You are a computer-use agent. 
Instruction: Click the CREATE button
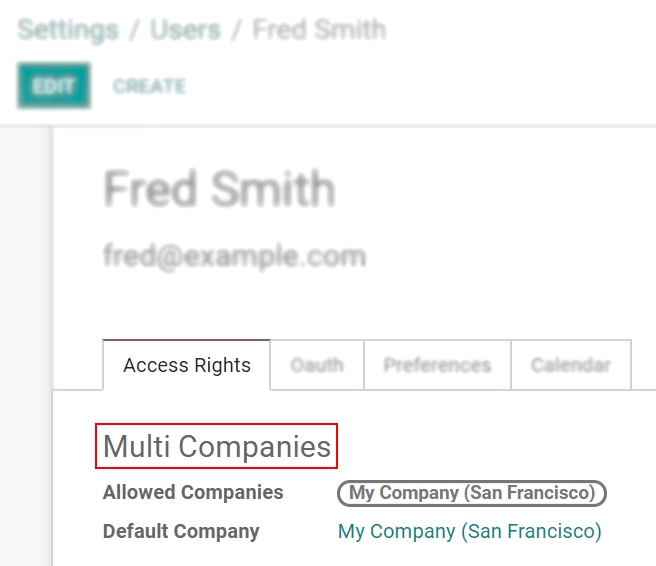tap(149, 86)
